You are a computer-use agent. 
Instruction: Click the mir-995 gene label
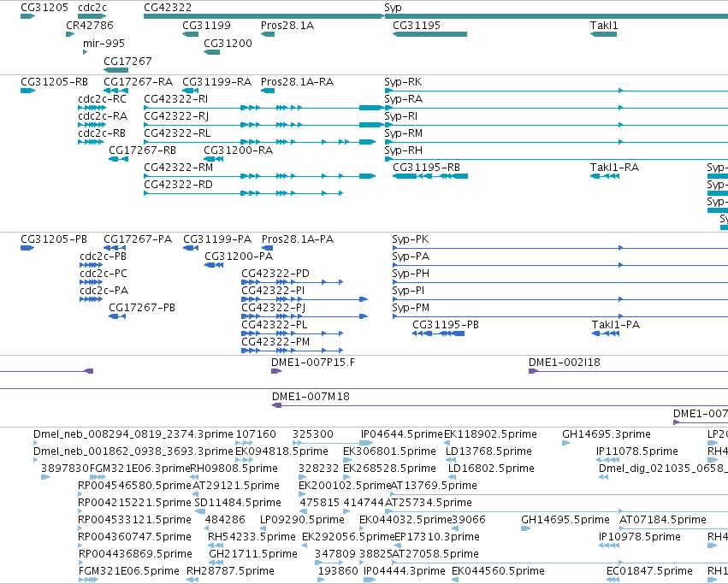coord(104,44)
